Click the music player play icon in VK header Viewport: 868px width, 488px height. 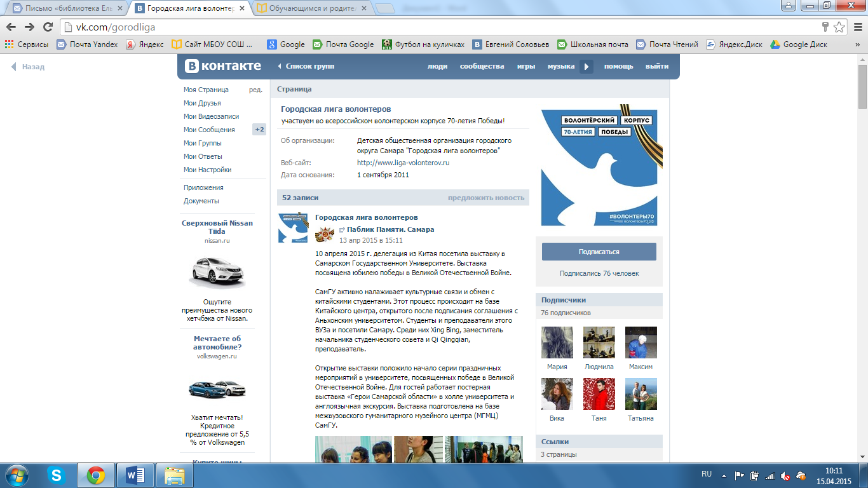(587, 66)
